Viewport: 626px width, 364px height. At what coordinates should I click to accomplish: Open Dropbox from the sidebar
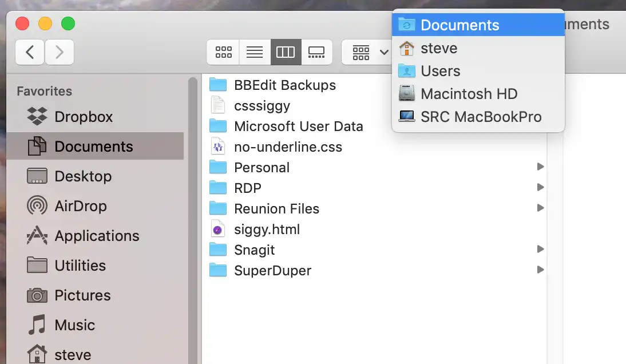tap(83, 117)
